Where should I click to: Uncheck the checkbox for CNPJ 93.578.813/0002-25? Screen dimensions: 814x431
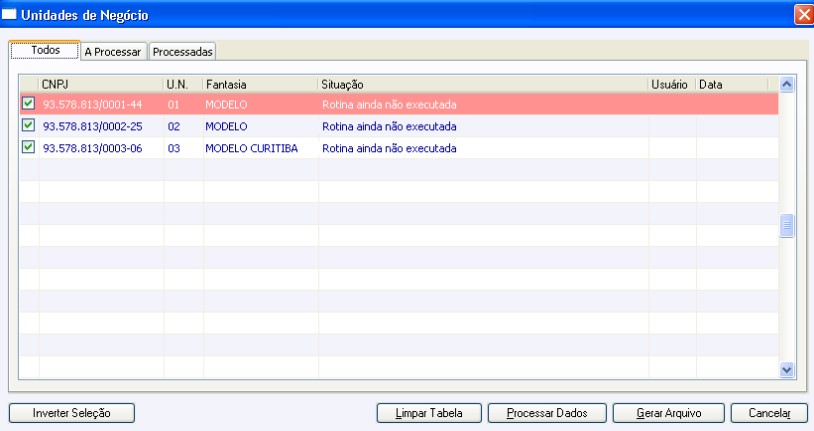click(x=29, y=125)
